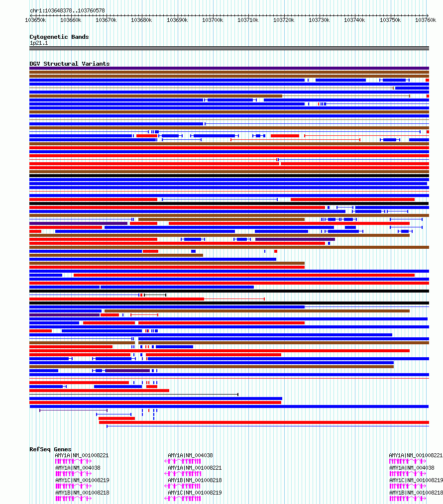The height and width of the screenshot is (504, 443).
Task: Pick the 103740k ruler tick label
Action: tap(354, 20)
